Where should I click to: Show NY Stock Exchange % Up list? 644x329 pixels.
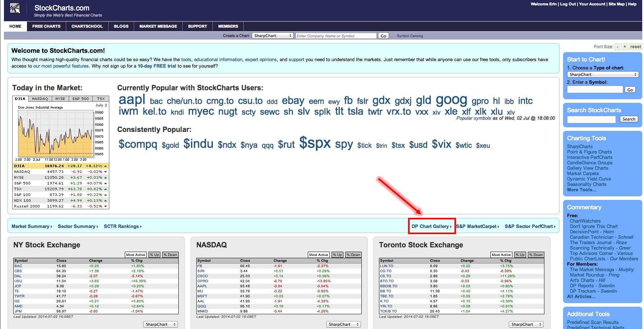(155, 255)
